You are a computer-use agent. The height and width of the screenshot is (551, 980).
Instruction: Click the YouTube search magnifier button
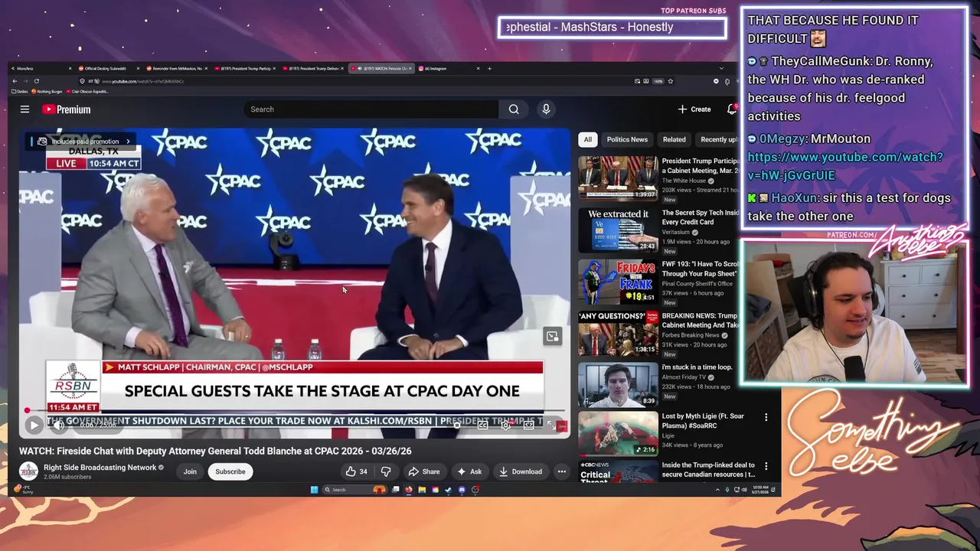coord(514,109)
